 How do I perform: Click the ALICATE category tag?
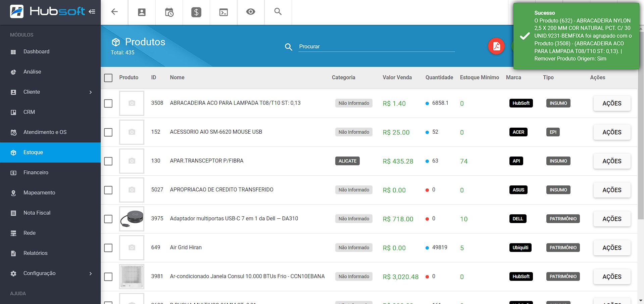click(347, 161)
